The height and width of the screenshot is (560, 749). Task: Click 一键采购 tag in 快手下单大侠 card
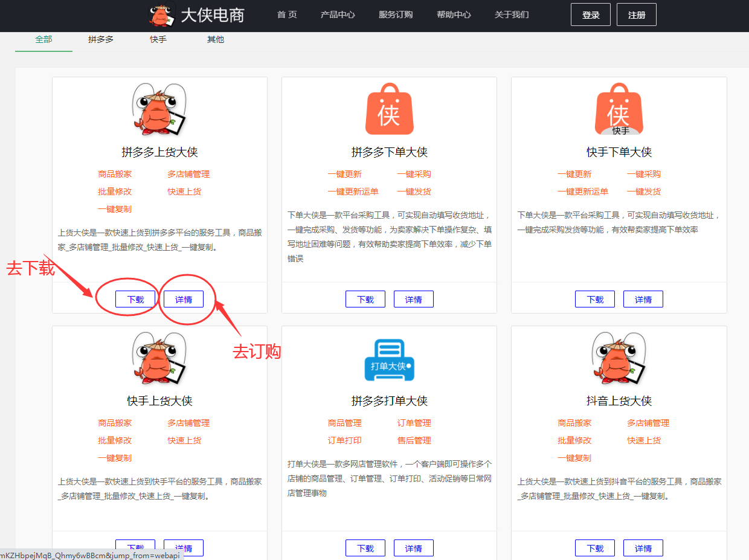pyautogui.click(x=644, y=174)
